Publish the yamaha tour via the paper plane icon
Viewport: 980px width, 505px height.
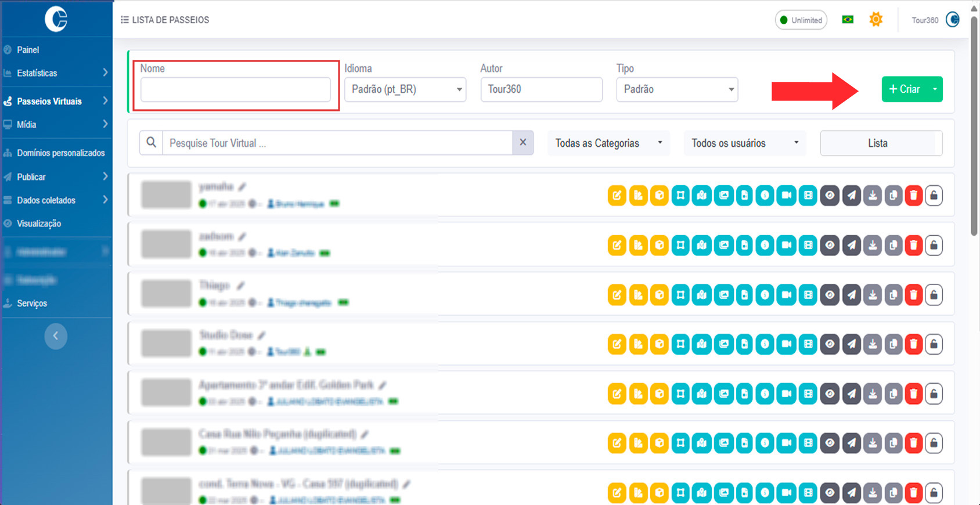(851, 196)
